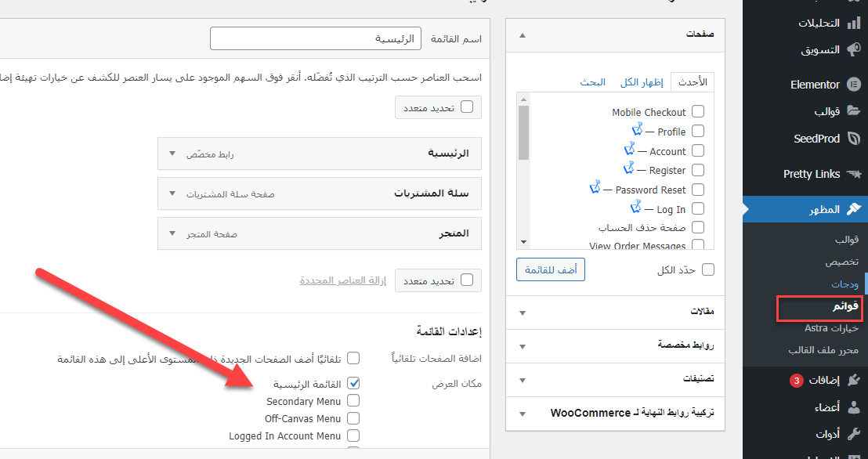Screen dimensions: 868x459
Task: Click the plugins update badge 3
Action: 796,381
